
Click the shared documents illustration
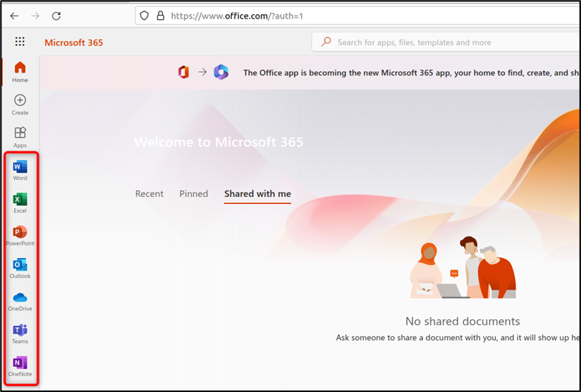point(462,268)
